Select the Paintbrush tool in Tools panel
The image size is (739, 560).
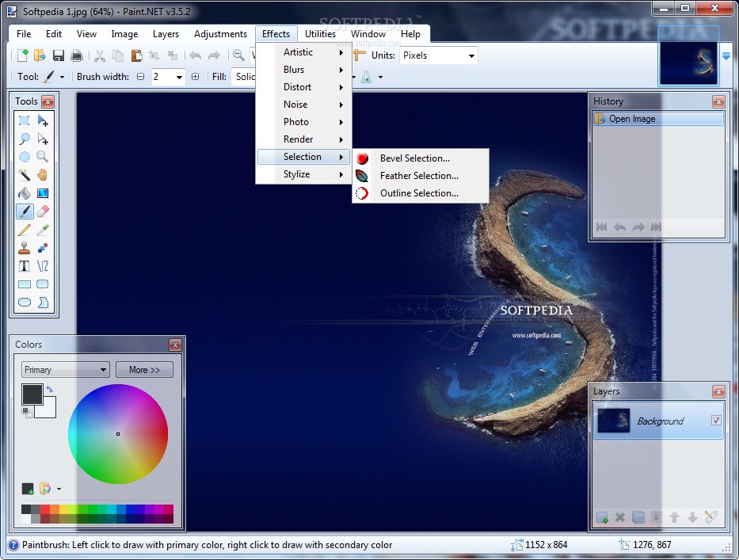24,211
